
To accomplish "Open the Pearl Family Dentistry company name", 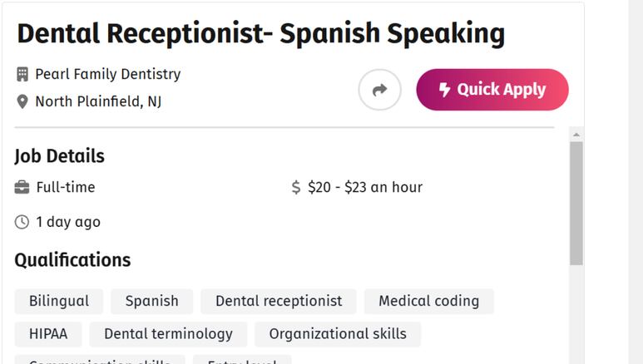I will pyautogui.click(x=108, y=74).
